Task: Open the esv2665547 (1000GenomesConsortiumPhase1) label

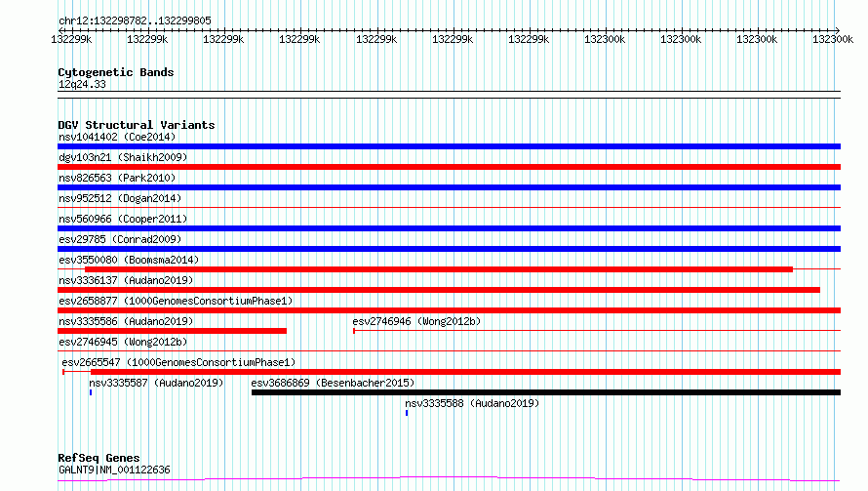Action: [x=178, y=362]
